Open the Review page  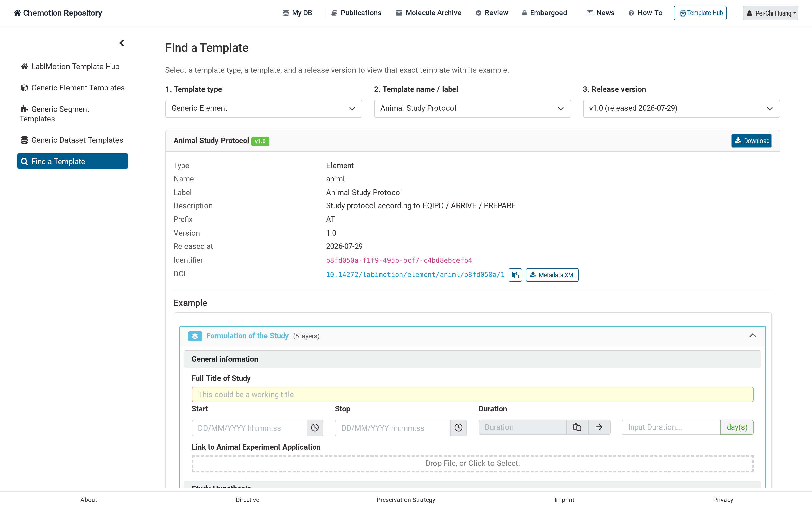pos(492,13)
